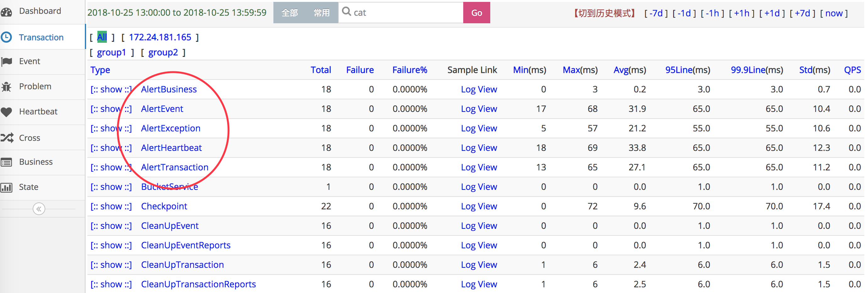Screen dimensions: 868x293
Task: Jump back one hour with -1h
Action: [x=712, y=13]
